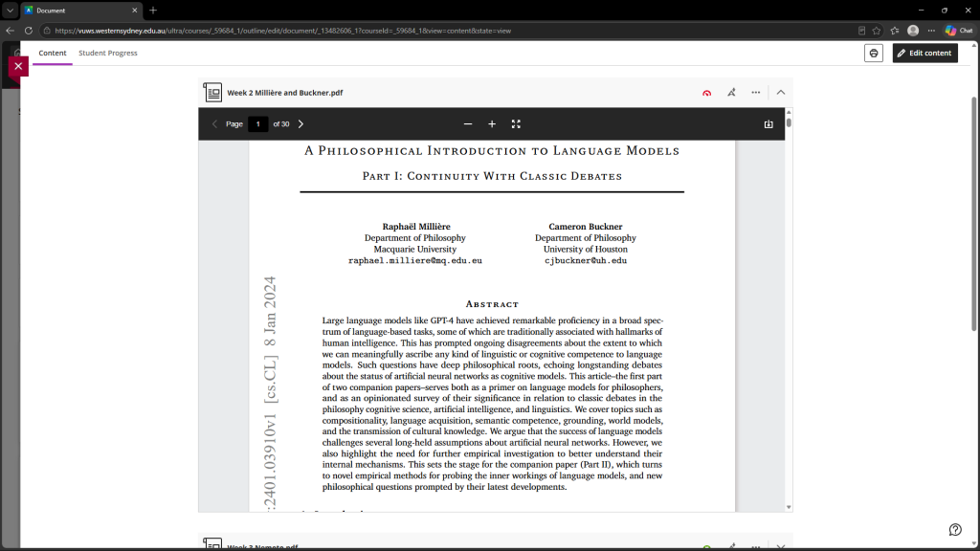Close the document panel with X

pos(18,66)
